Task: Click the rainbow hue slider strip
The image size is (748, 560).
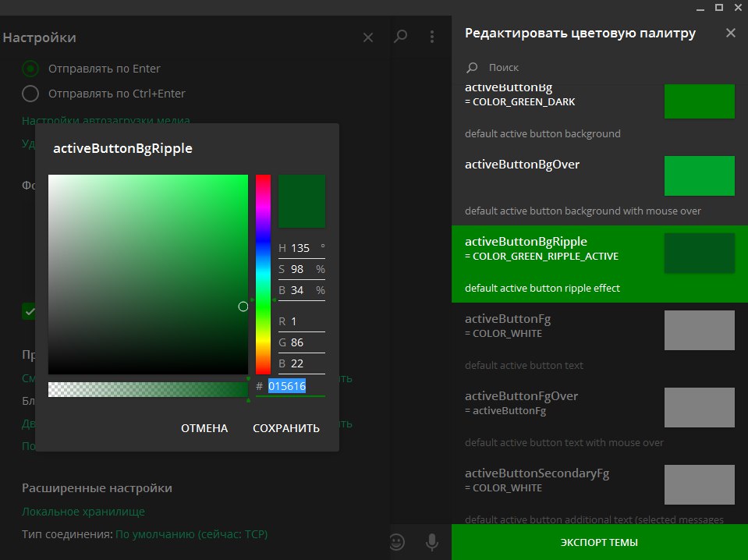Action: click(264, 275)
